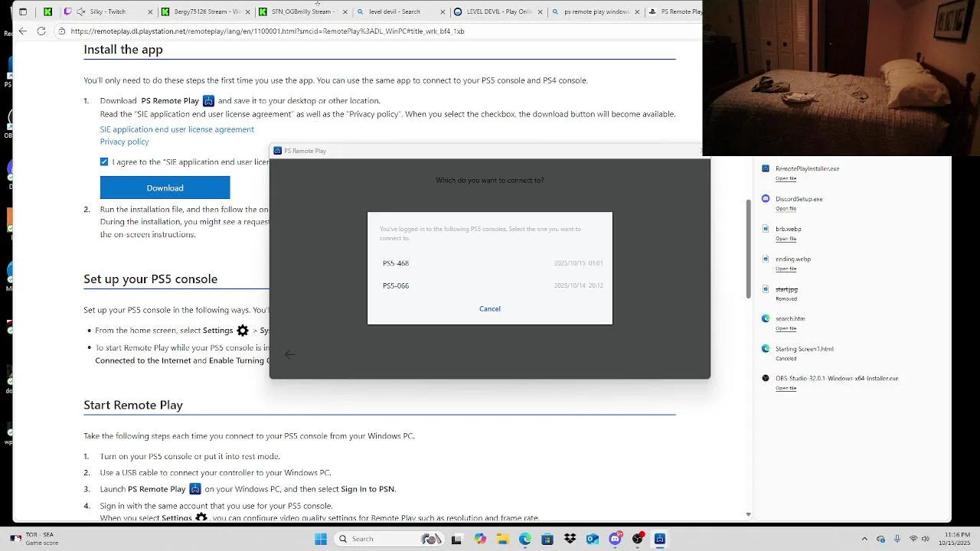
Task: Click the back arrow in PS Remote Play window
Action: pos(289,354)
